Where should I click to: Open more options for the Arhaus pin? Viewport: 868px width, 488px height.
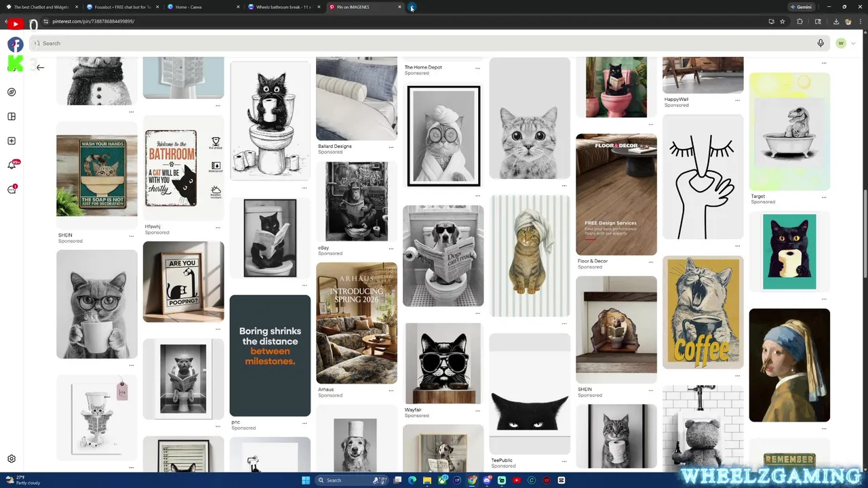[x=391, y=390]
